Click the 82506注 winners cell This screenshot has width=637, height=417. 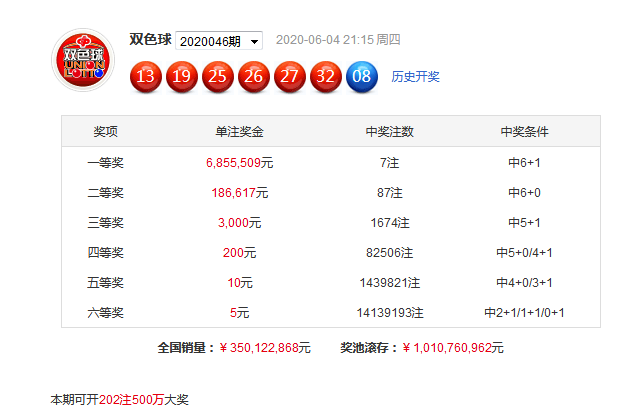pos(389,253)
